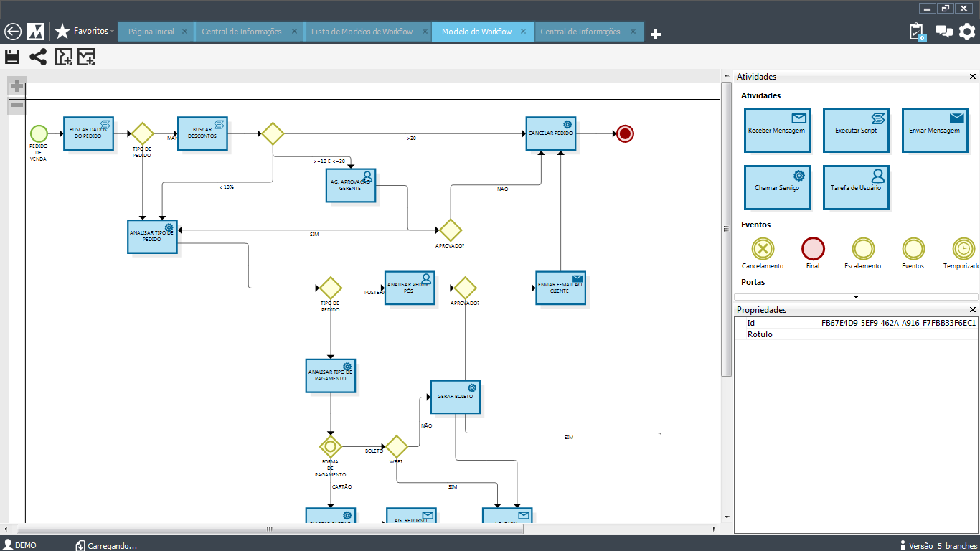The image size is (980, 551).
Task: Select the Gerar Boleto service task
Action: tap(455, 397)
